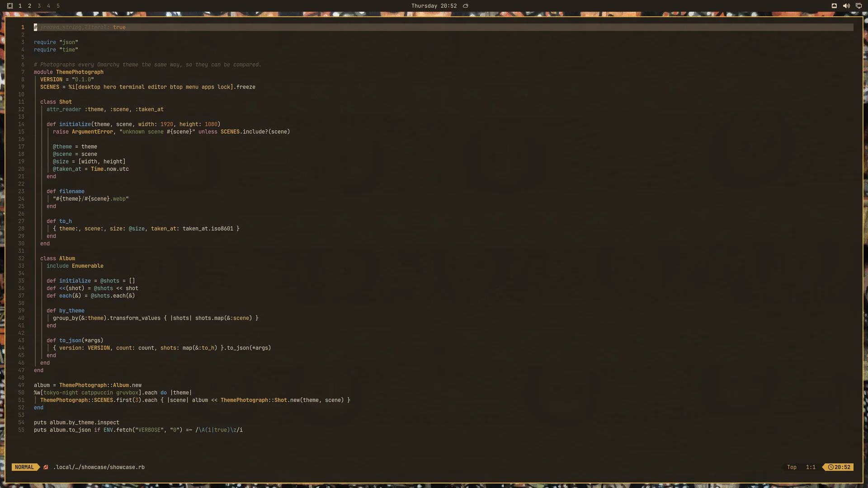This screenshot has width=868, height=488.
Task: Click the def to_json method name
Action: (71, 341)
